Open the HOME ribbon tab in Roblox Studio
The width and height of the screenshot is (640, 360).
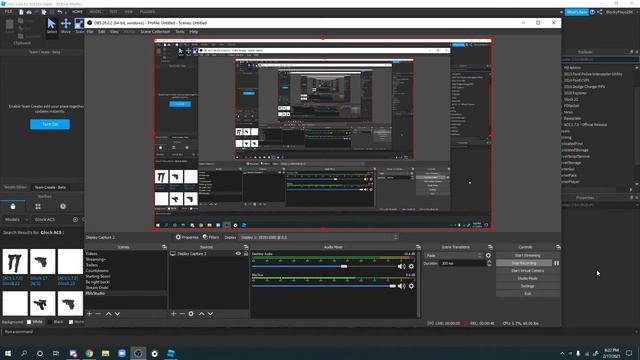[77, 12]
